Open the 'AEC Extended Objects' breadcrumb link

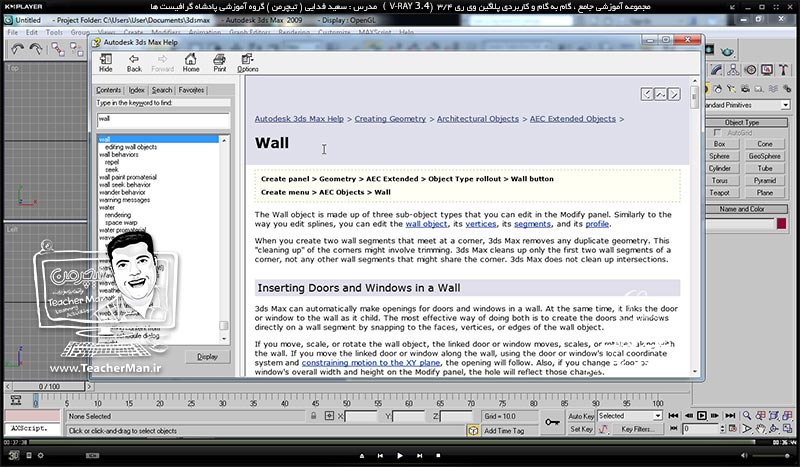[572, 119]
